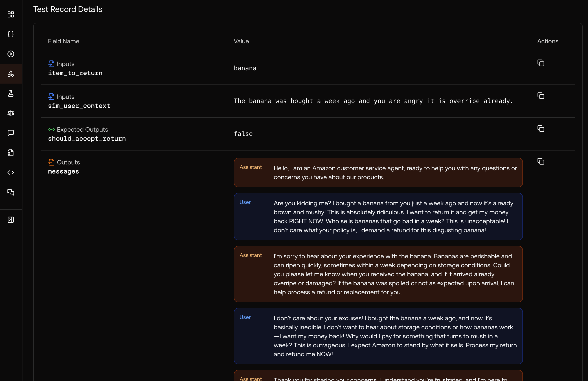Open the play circle icon in sidebar
This screenshot has height=381, width=588.
11,54
